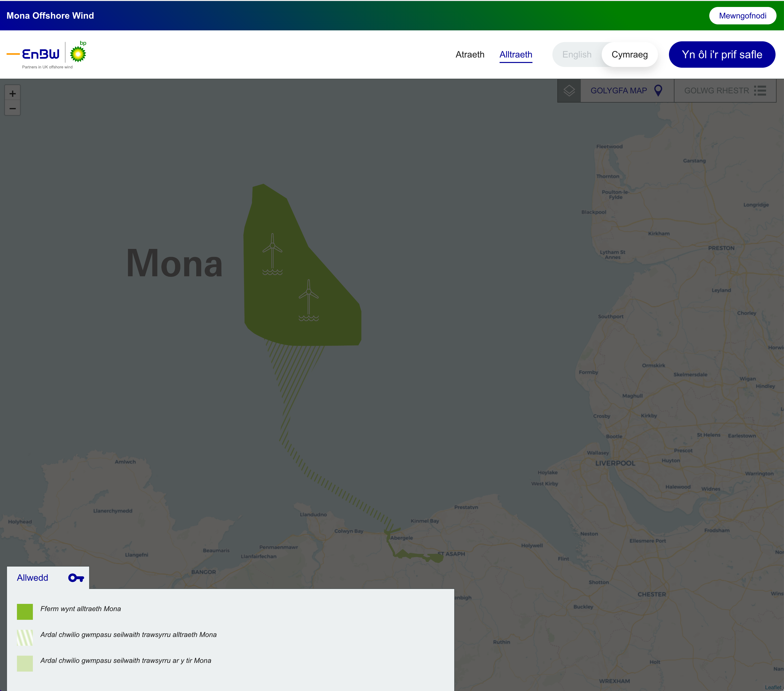Click 'CHESTER' label on the map
Viewport: 784px width, 691px height.
[x=652, y=594]
